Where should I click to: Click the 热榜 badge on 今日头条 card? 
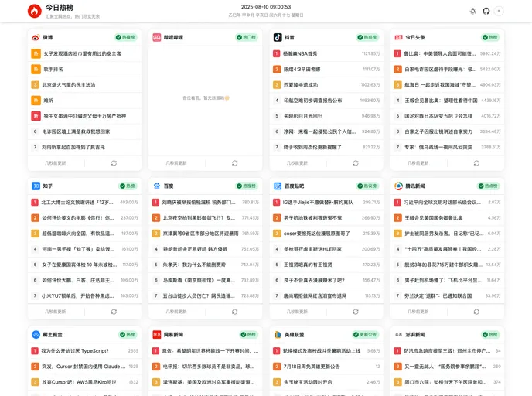tap(490, 37)
